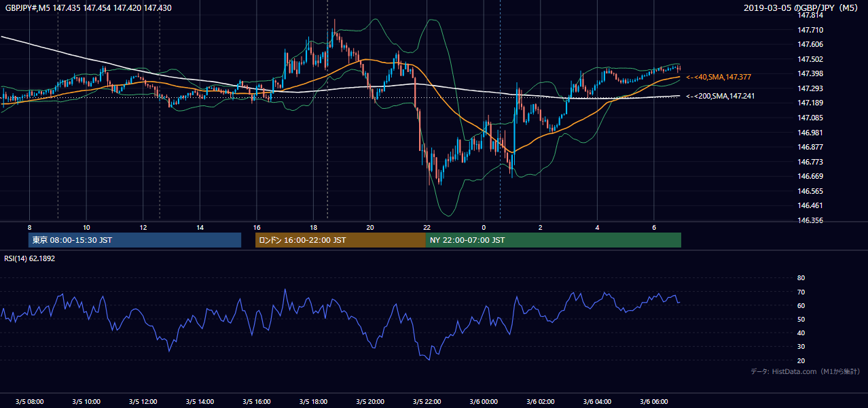
Task: Click hour tick 0 under price chart
Action: [x=484, y=226]
